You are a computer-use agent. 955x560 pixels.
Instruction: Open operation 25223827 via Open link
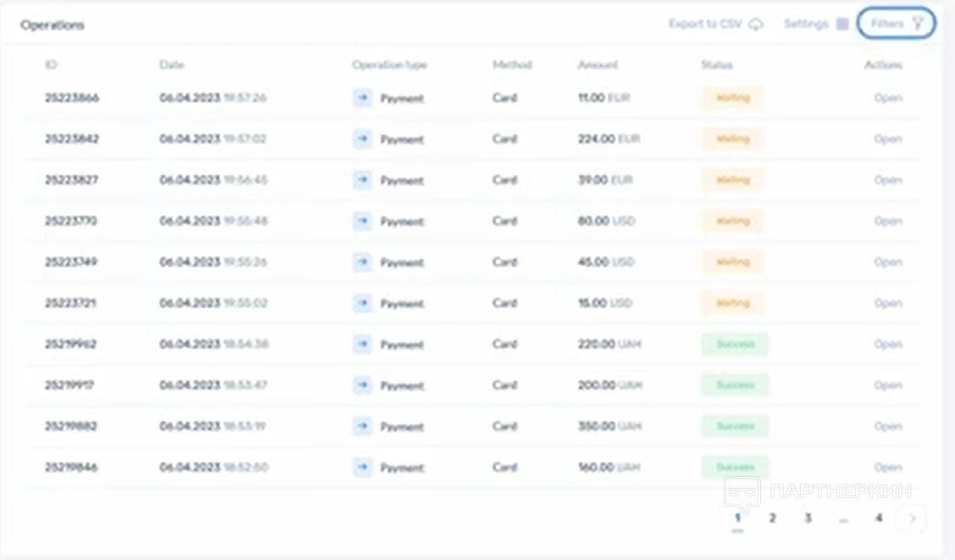pos(888,180)
